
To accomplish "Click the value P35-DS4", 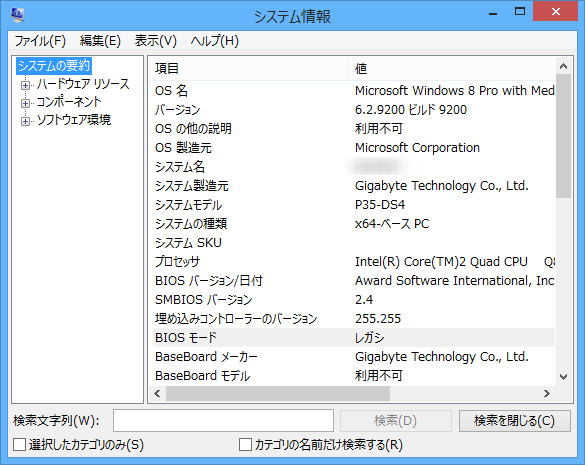I will pyautogui.click(x=380, y=205).
